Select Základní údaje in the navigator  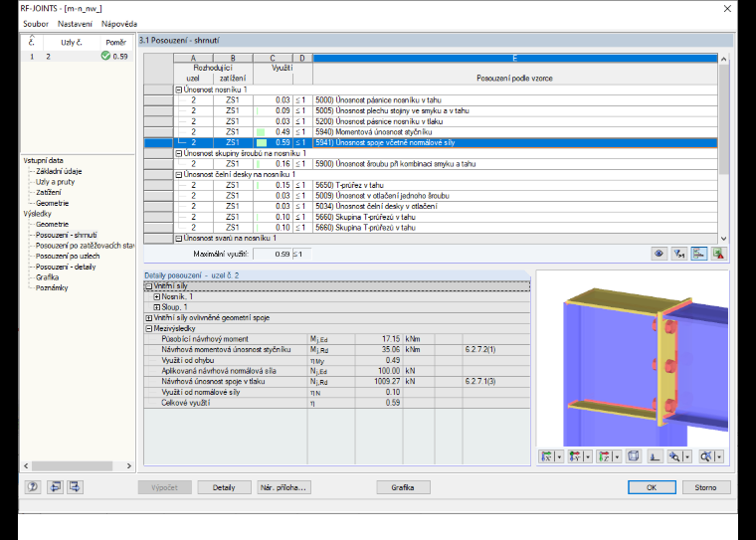[x=59, y=171]
